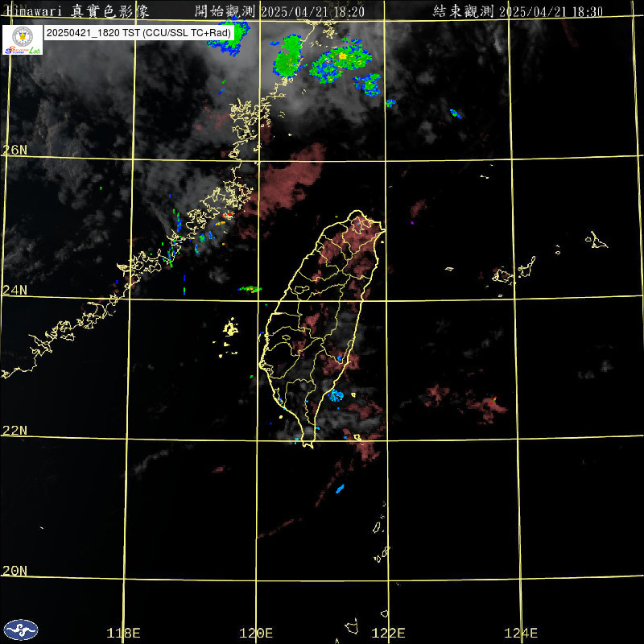Click the blue agency logo at bottom-left
The height and width of the screenshot is (644, 644).
20,630
